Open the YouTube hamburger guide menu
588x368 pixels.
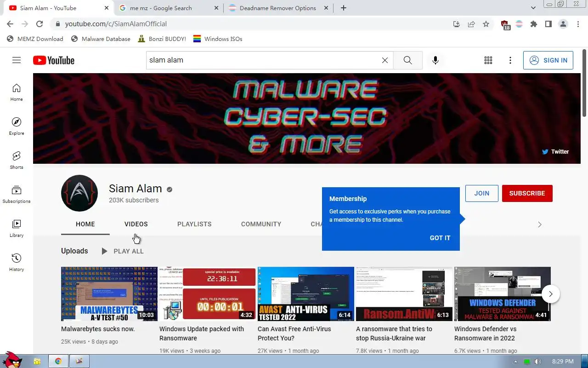pos(17,60)
